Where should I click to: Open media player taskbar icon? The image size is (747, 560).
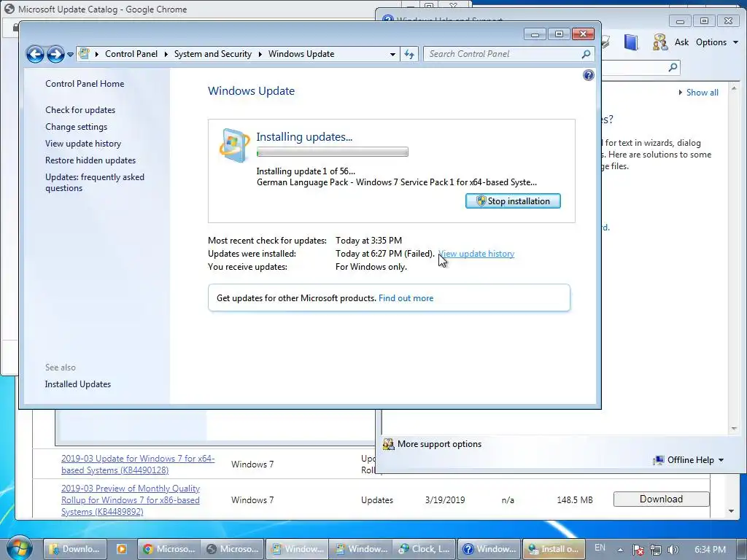pos(122,549)
